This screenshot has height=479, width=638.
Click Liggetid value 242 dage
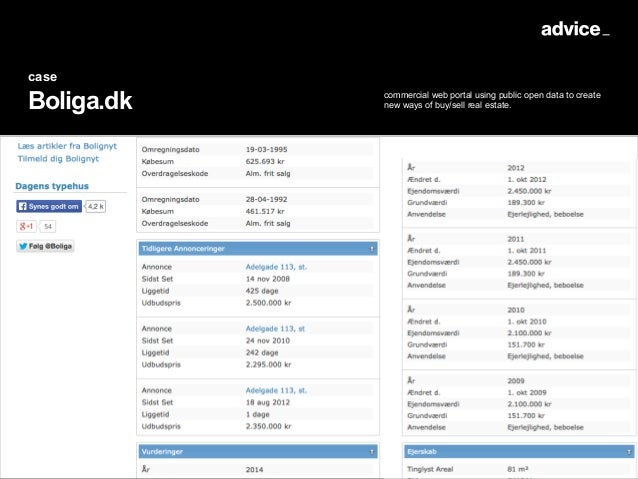click(x=262, y=353)
